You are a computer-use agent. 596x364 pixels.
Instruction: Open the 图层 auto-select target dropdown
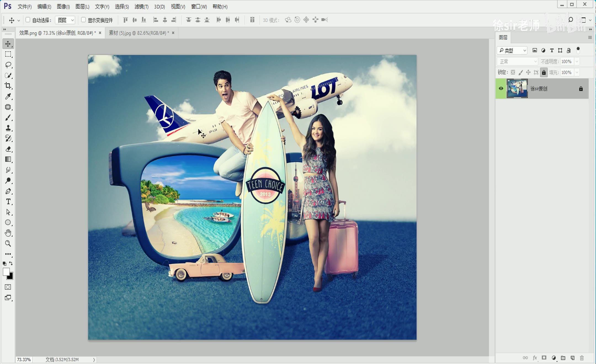tap(65, 20)
